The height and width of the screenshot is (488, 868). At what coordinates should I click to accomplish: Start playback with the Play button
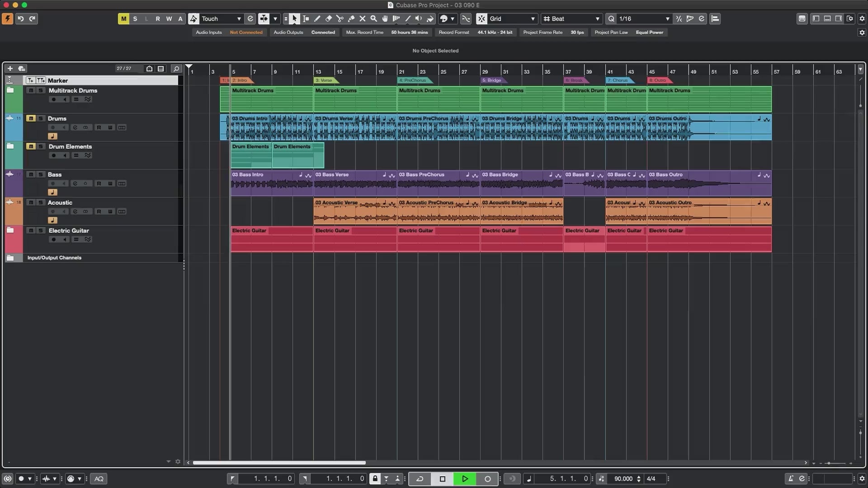click(x=465, y=479)
